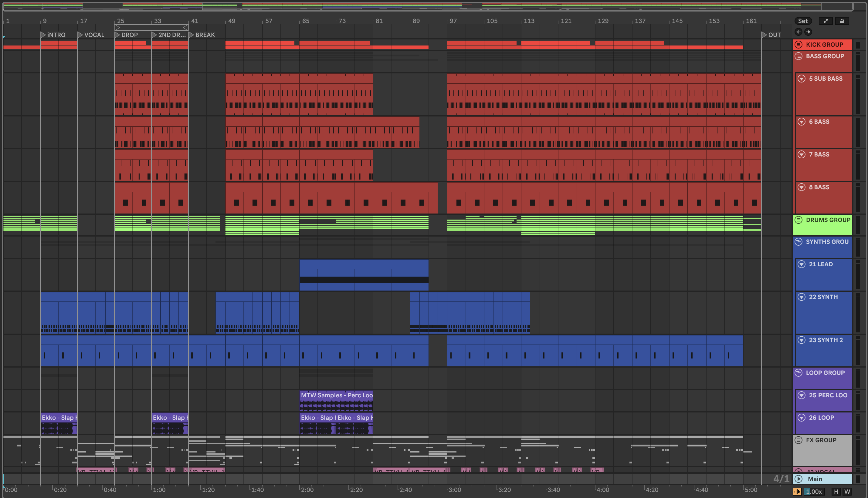Jump to next locator arrow
This screenshot has width=868, height=498.
[x=808, y=32]
